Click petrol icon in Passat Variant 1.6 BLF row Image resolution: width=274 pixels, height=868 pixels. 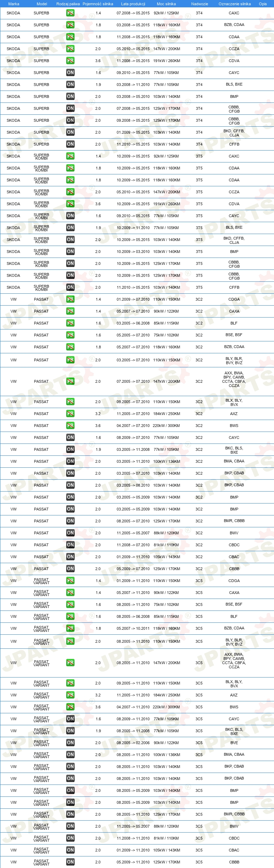[70, 616]
